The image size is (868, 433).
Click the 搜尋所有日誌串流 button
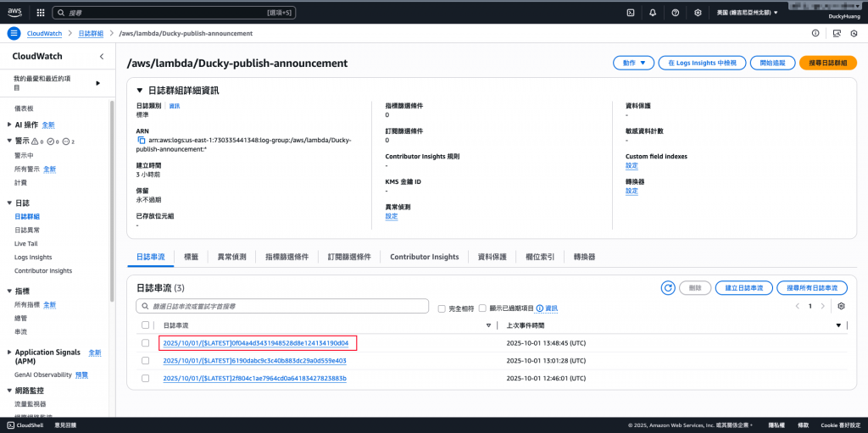tap(812, 288)
